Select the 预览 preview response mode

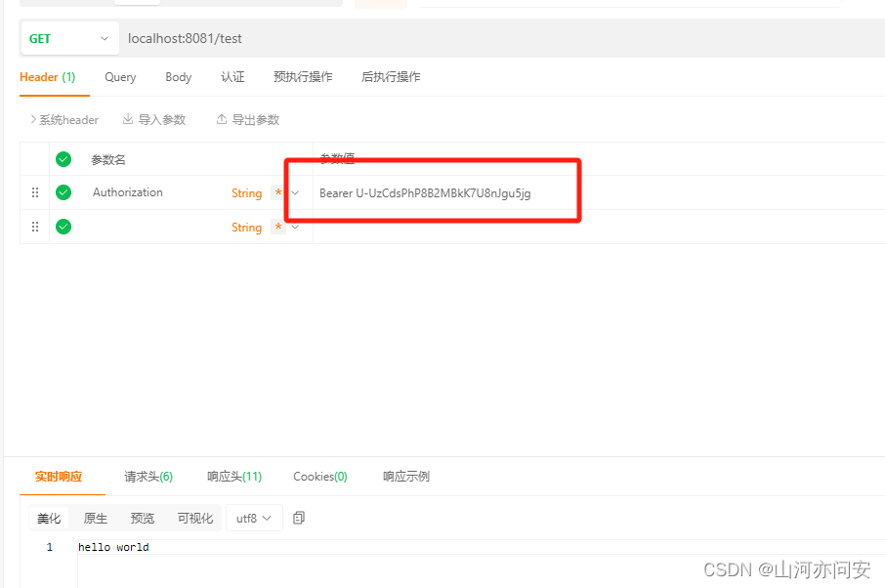pyautogui.click(x=143, y=518)
